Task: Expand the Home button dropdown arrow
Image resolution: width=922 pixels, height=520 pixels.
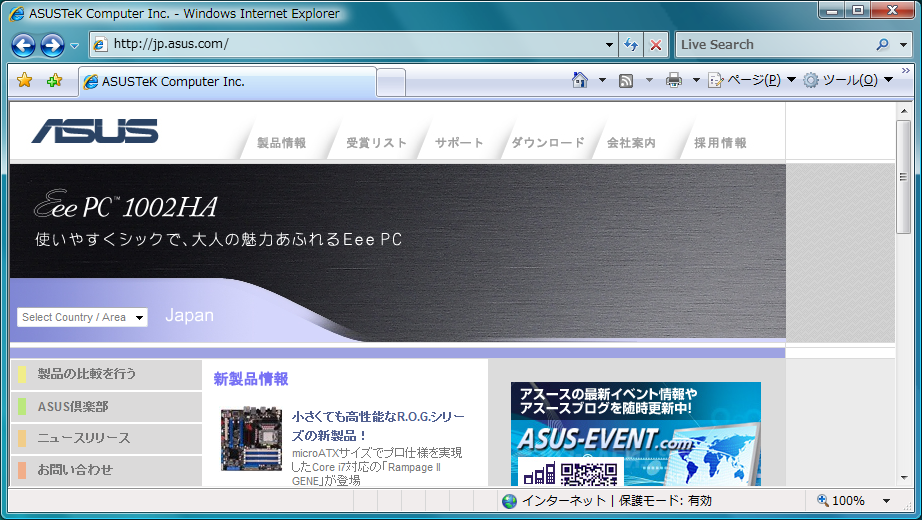Action: tap(602, 80)
